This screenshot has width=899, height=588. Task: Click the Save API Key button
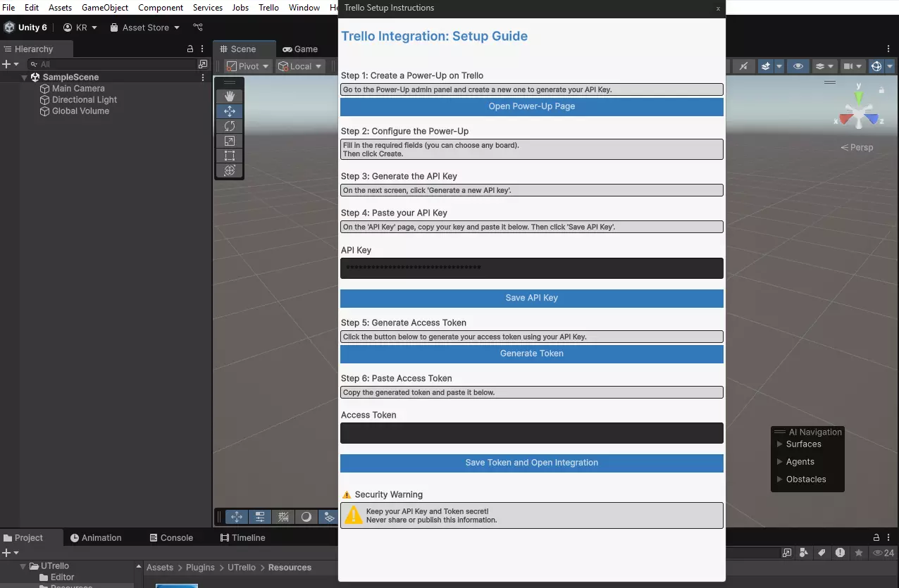coord(532,298)
